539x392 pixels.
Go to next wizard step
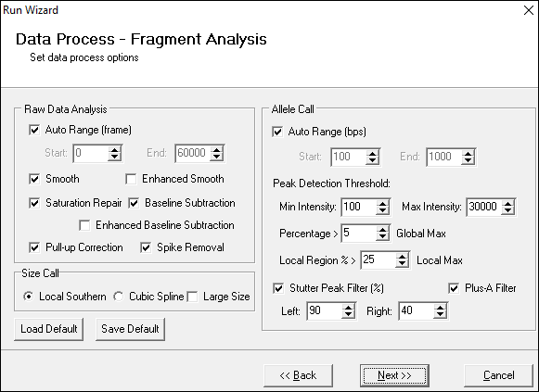click(394, 375)
